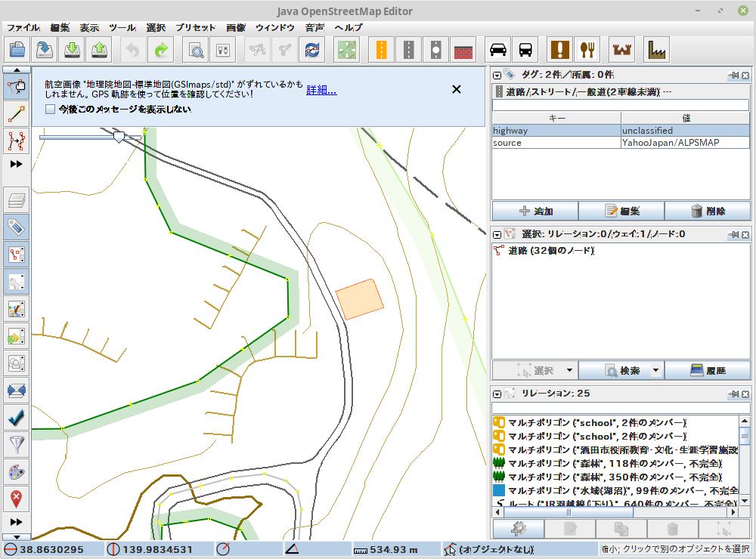The height and width of the screenshot is (559, 756).
Task: Check the 今後このメッセージを表示しない checkbox
Action: pyautogui.click(x=51, y=110)
